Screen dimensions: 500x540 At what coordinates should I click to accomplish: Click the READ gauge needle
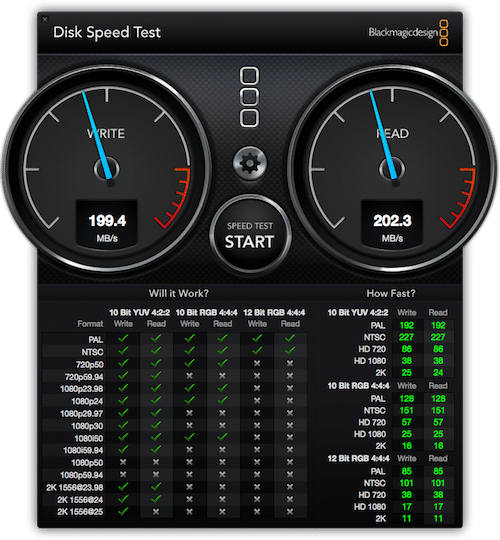[384, 135]
